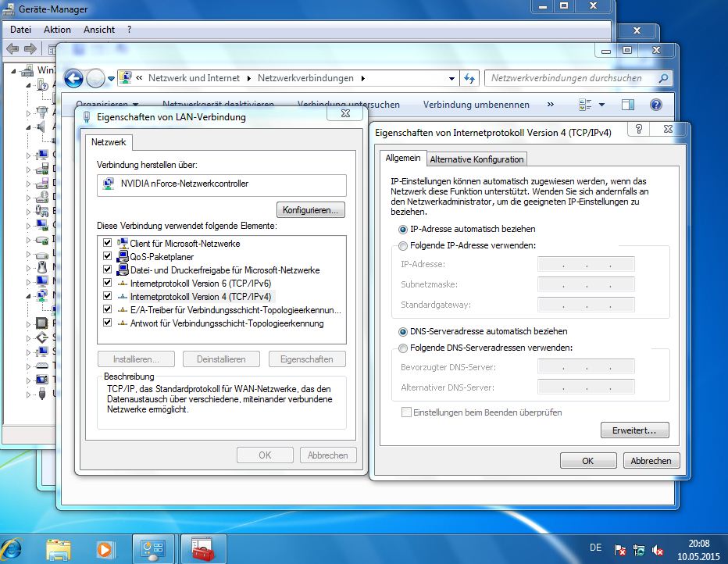Click the Erweitert... button

pyautogui.click(x=634, y=430)
